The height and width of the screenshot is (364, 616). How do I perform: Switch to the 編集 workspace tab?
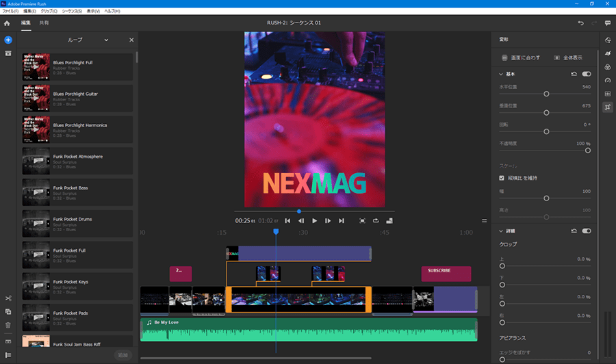click(25, 23)
